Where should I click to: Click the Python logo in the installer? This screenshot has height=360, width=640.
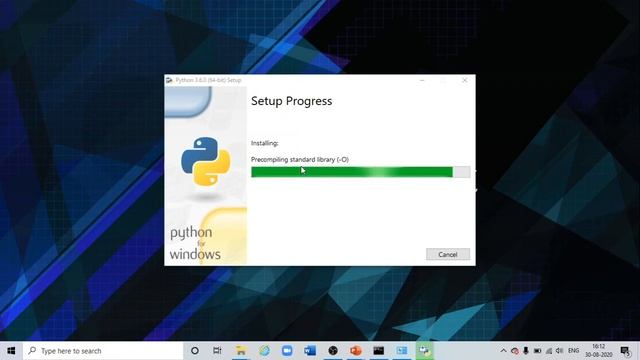click(206, 161)
